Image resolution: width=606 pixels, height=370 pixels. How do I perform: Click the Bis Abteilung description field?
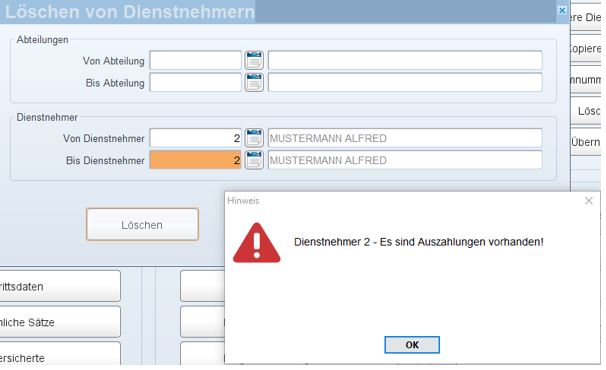tap(405, 82)
